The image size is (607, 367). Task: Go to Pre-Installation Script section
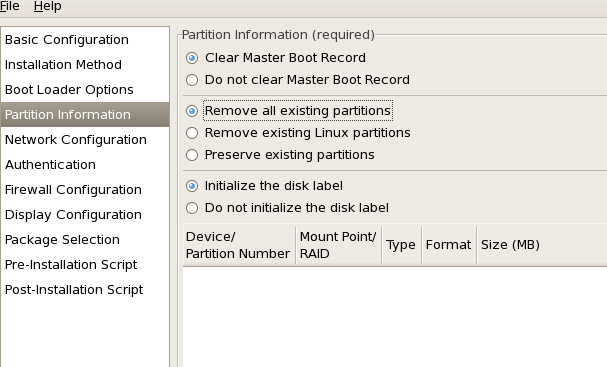(x=85, y=264)
